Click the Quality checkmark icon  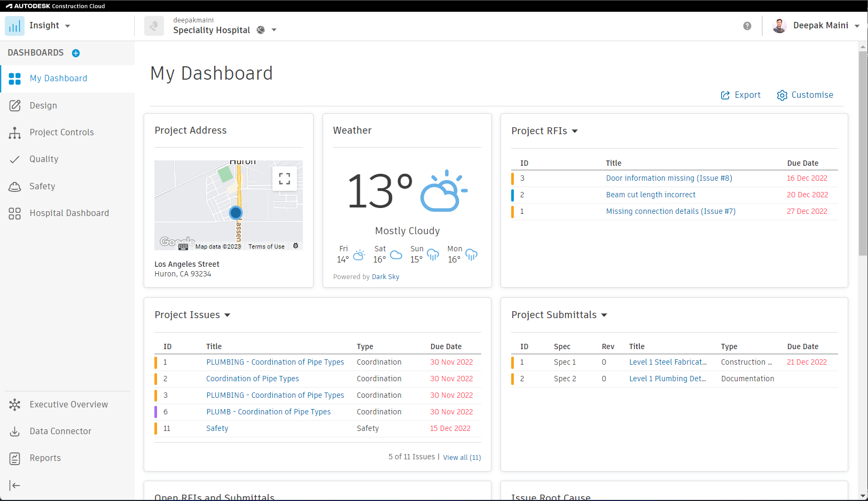(x=15, y=159)
